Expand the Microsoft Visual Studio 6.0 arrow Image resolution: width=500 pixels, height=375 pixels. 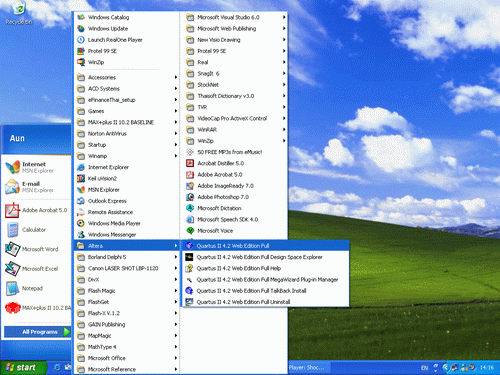(284, 17)
